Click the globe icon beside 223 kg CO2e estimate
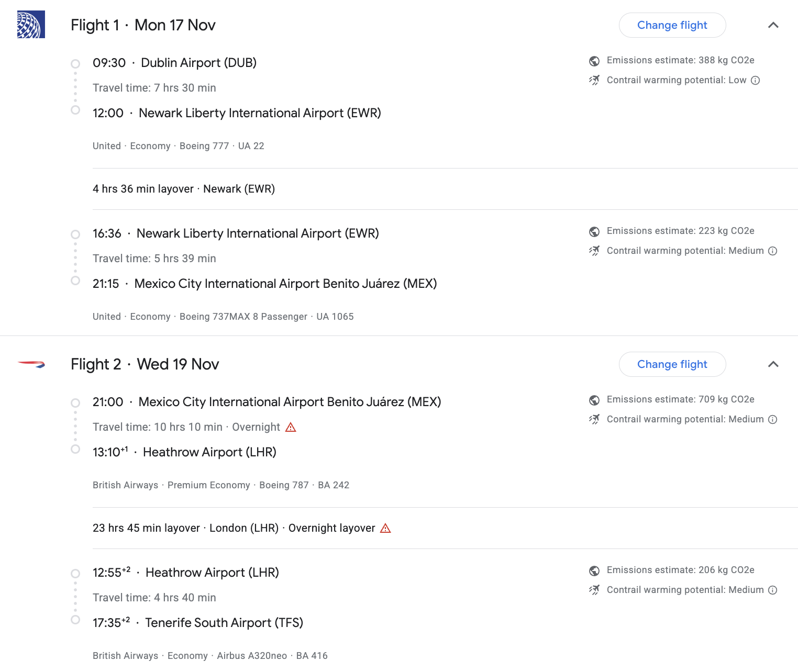 tap(594, 231)
